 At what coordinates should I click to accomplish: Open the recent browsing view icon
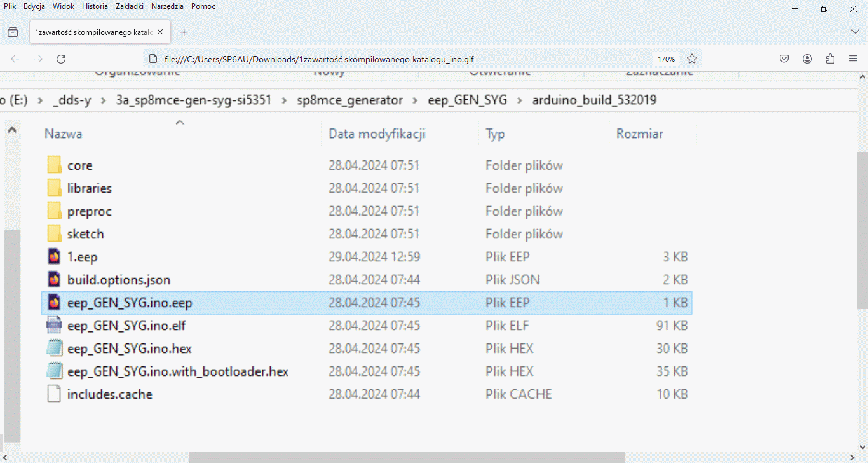pyautogui.click(x=13, y=32)
